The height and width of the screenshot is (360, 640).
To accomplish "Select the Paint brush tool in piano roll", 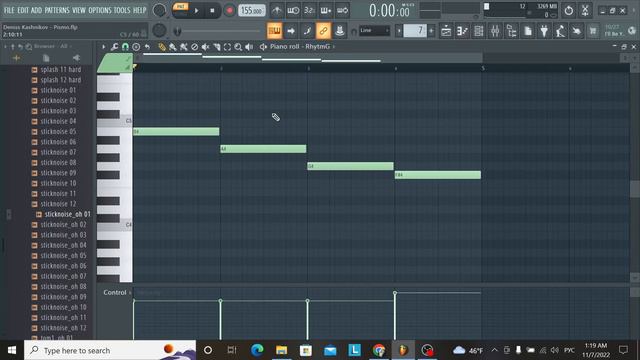I will 173,47.
